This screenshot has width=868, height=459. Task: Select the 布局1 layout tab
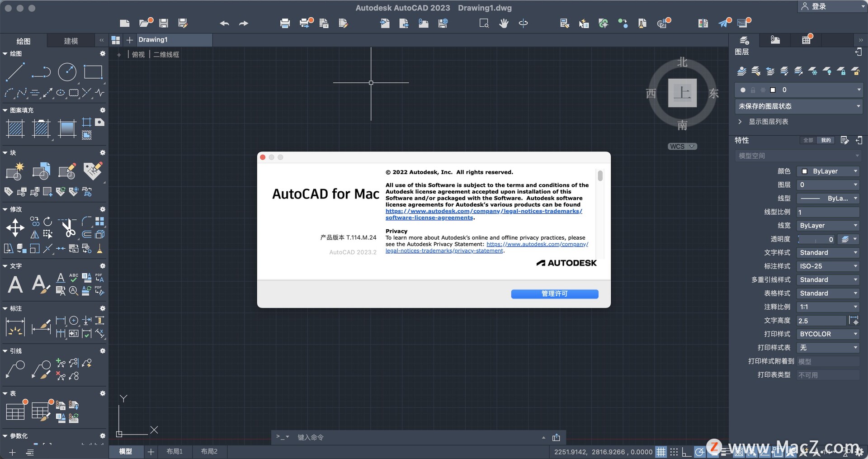[x=174, y=451]
